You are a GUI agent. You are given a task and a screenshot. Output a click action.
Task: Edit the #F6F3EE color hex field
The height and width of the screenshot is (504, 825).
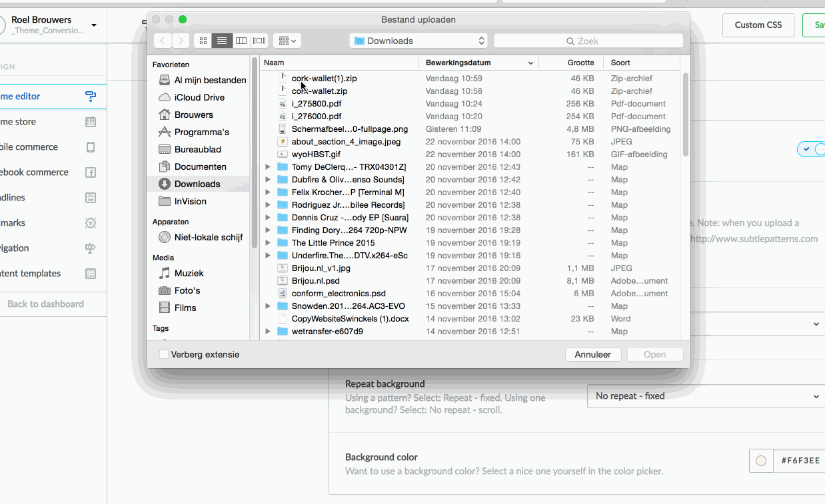799,461
